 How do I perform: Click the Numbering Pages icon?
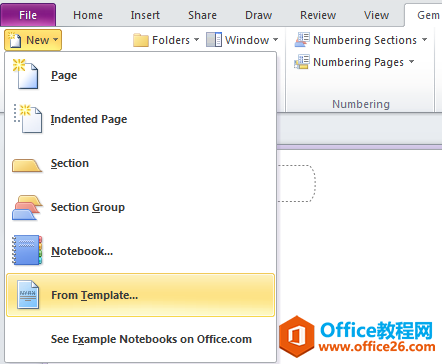(x=302, y=62)
